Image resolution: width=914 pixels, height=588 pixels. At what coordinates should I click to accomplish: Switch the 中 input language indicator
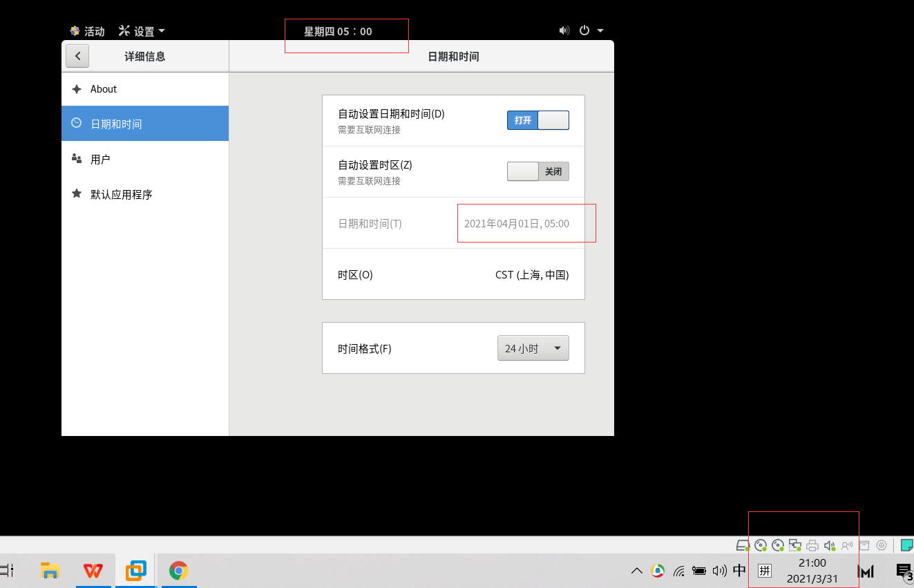point(739,571)
